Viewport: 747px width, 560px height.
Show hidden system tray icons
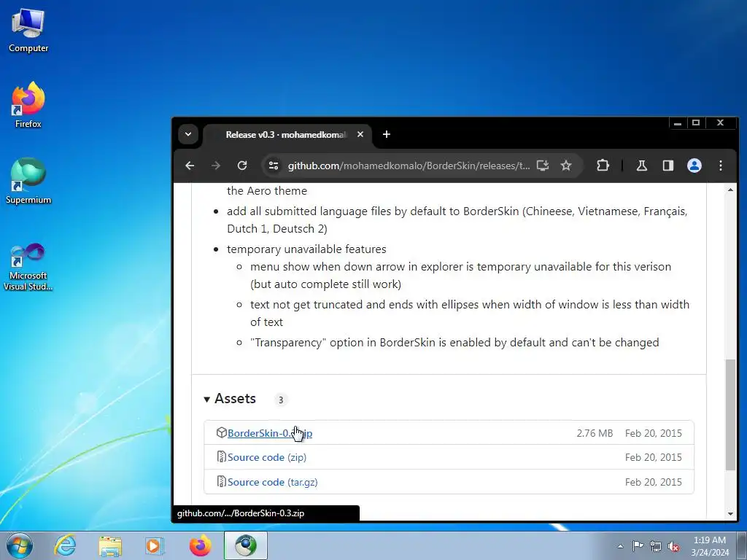pyautogui.click(x=620, y=546)
